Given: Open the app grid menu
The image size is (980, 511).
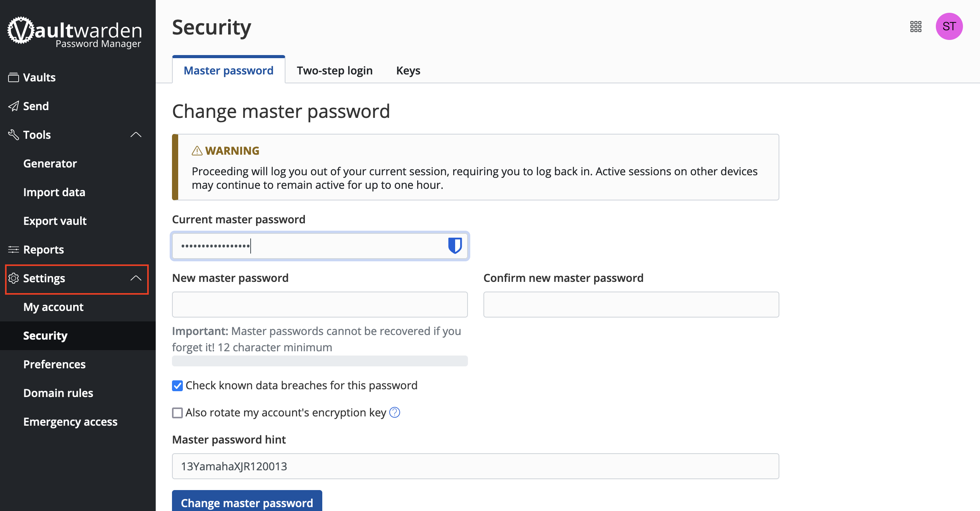Looking at the screenshot, I should tap(916, 27).
